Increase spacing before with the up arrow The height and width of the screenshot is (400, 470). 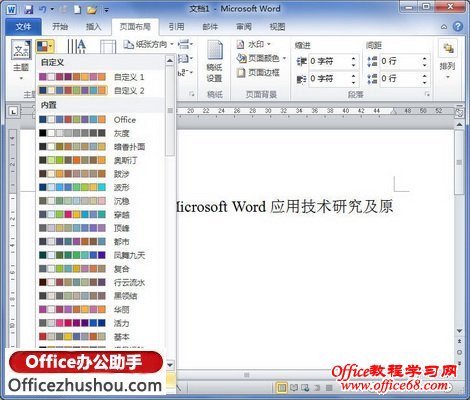[x=424, y=58]
